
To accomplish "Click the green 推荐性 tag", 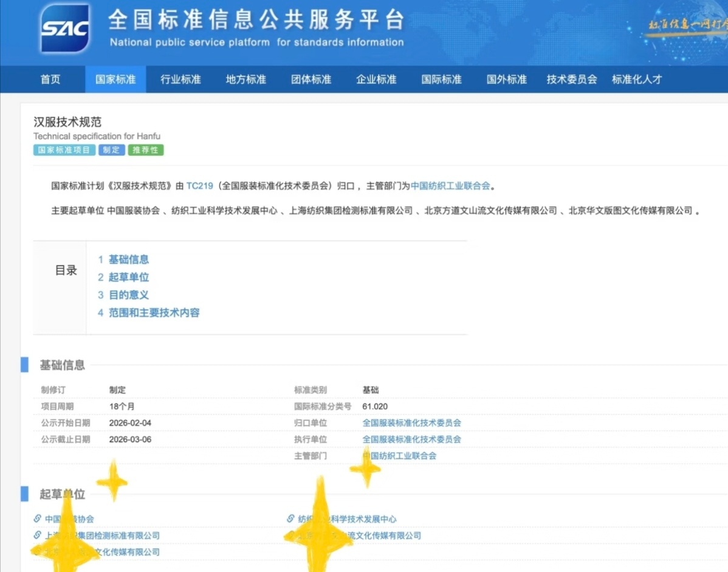I will 146,150.
